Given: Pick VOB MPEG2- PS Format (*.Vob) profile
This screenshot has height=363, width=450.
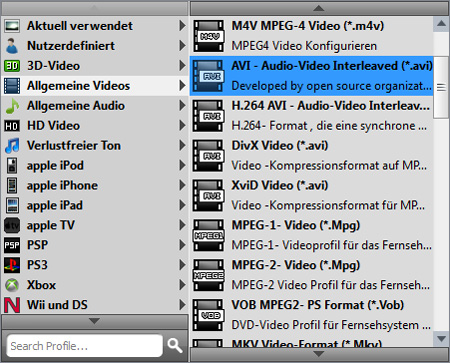Looking at the screenshot, I should coord(312,315).
